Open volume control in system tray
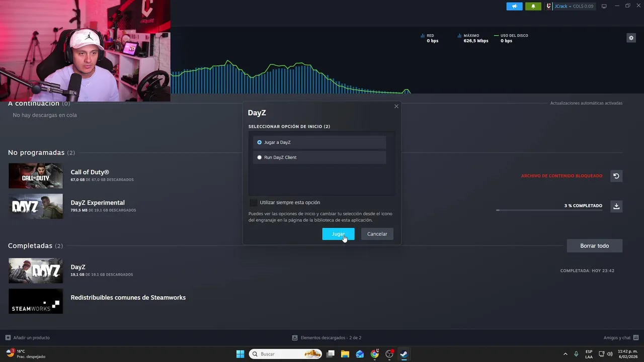Viewport: 644px width, 362px height. tap(610, 354)
